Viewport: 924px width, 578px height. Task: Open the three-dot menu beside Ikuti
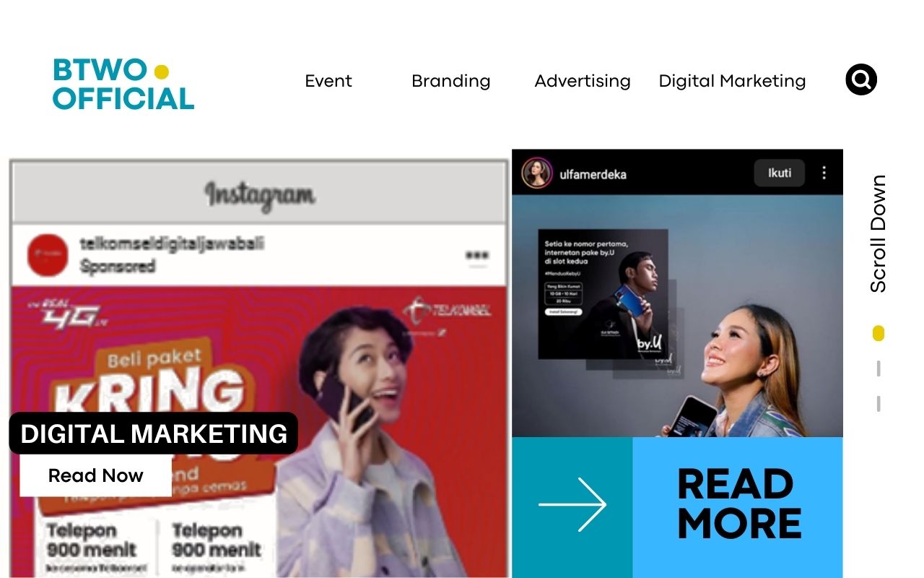tap(824, 173)
